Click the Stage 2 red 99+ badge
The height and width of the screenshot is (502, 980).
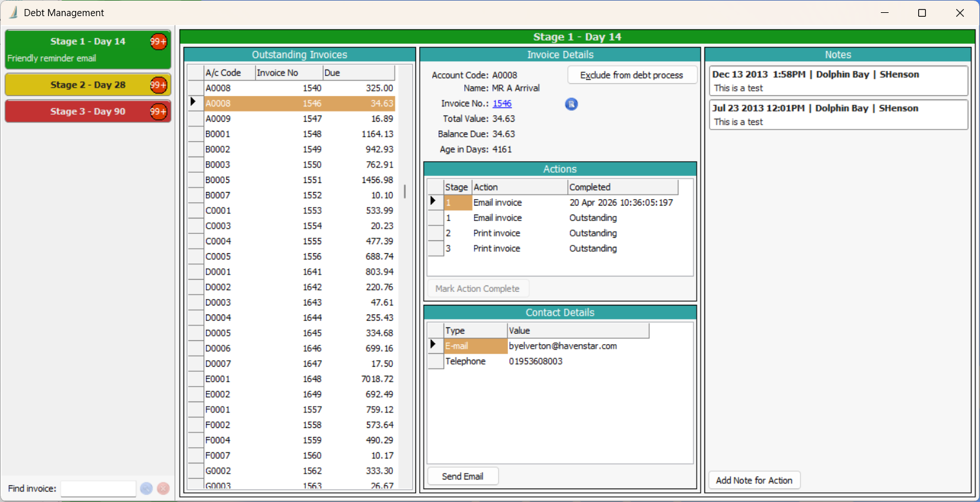158,84
